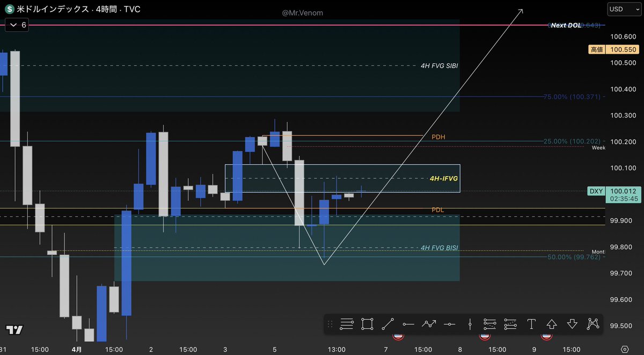Click the Week level label
644x355 pixels.
598,147
